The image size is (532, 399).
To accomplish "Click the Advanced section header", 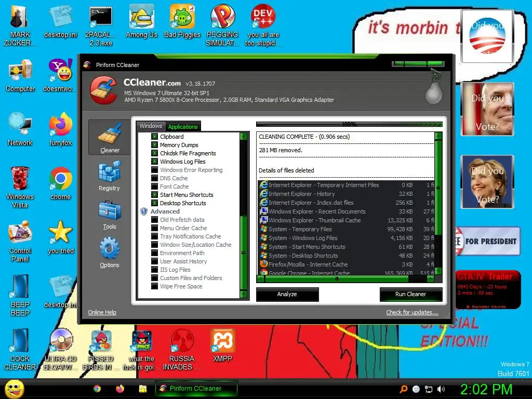I will [165, 211].
